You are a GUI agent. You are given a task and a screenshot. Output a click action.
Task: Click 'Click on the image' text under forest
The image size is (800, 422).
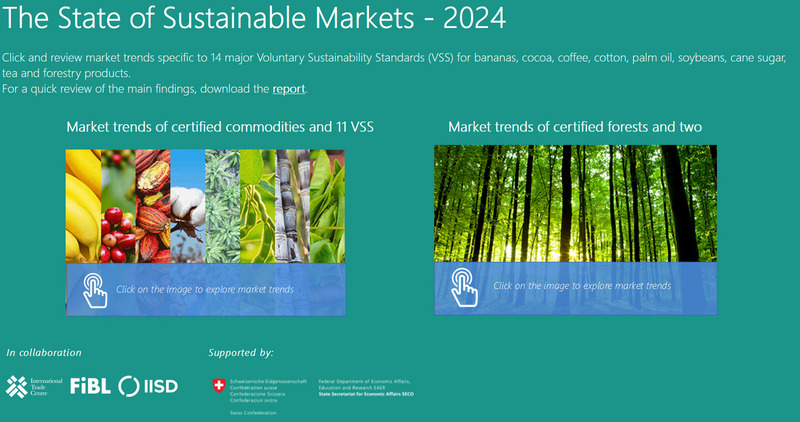[582, 286]
